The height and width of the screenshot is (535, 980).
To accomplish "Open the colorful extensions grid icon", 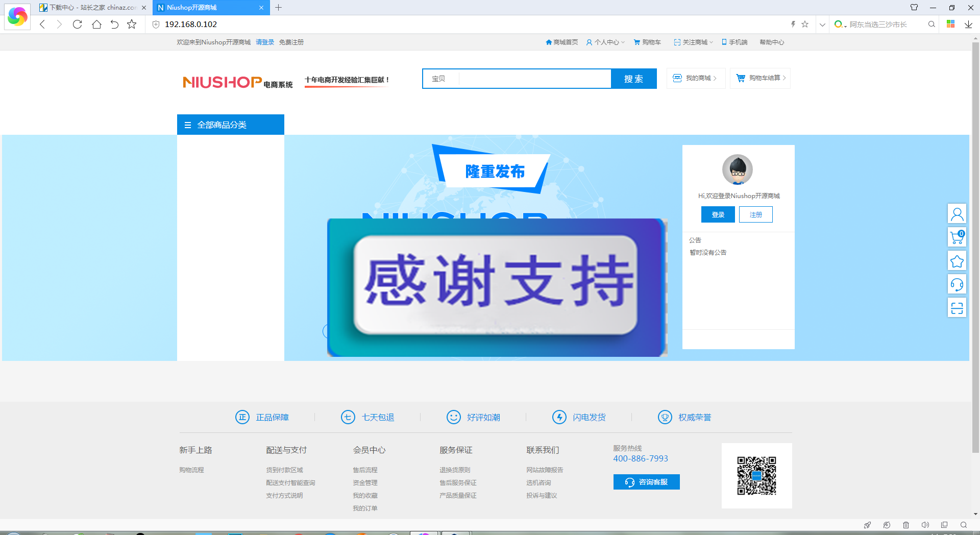I will 950,24.
